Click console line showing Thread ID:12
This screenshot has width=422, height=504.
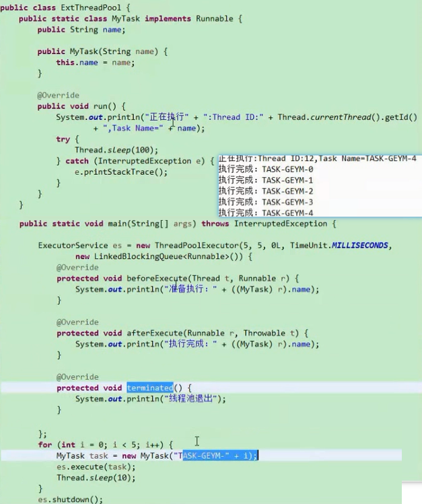point(316,159)
